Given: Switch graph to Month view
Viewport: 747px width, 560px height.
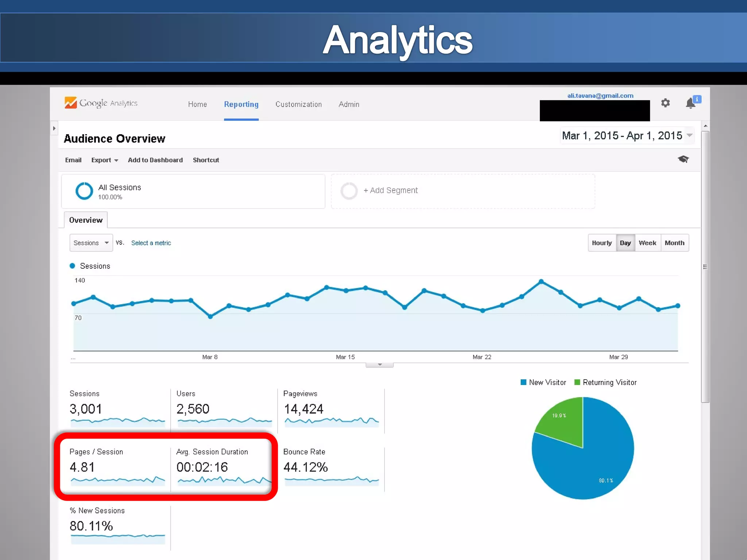Looking at the screenshot, I should tap(674, 243).
